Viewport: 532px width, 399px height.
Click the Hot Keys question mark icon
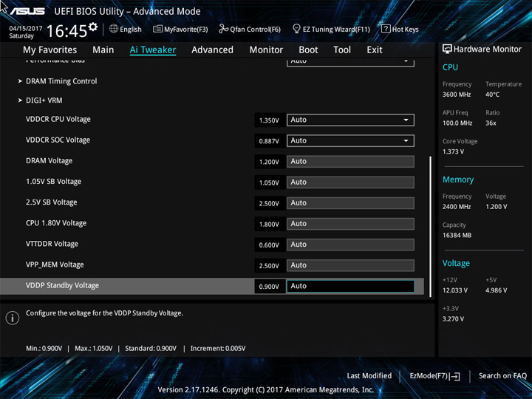coord(386,29)
